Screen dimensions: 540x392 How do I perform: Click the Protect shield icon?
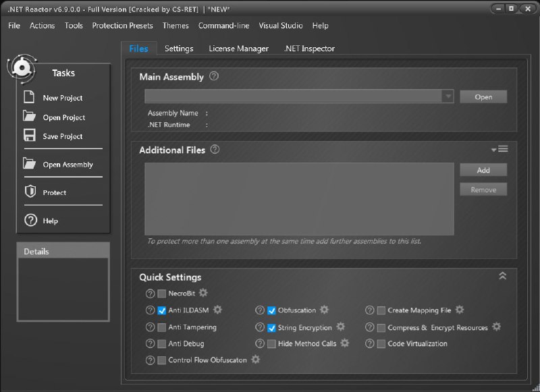(x=30, y=192)
